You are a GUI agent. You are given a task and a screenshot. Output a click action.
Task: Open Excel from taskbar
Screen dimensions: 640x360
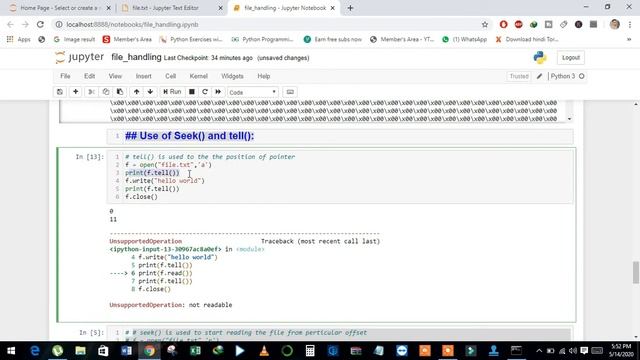pos(195,351)
